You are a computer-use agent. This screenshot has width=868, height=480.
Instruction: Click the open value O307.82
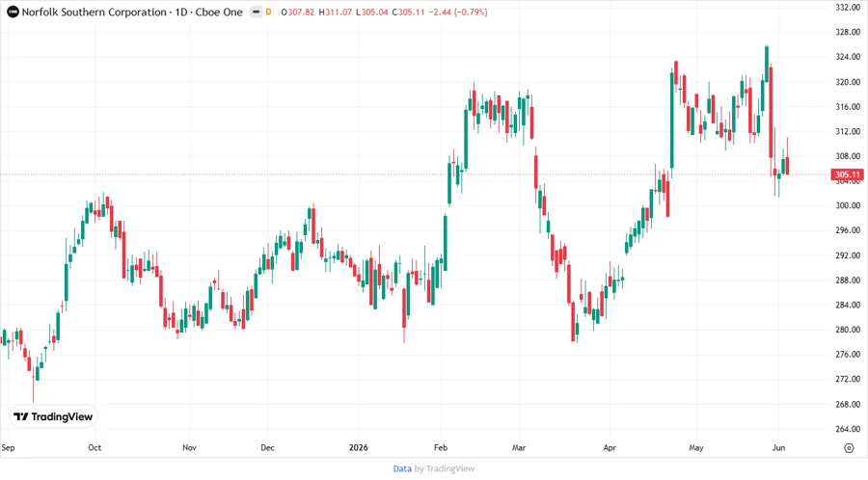297,13
